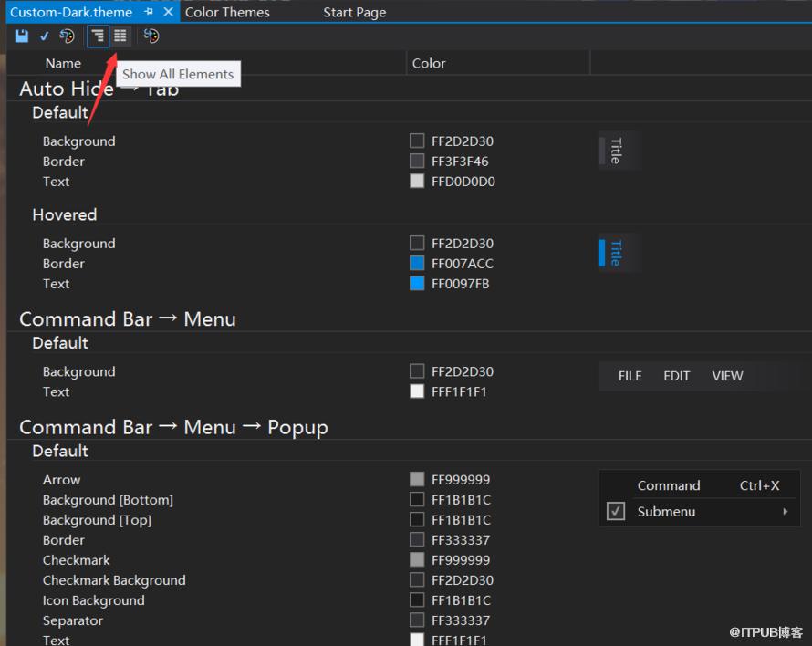The image size is (812, 646).
Task: Pick the FF3F3F46 color swatch
Action: [x=417, y=161]
